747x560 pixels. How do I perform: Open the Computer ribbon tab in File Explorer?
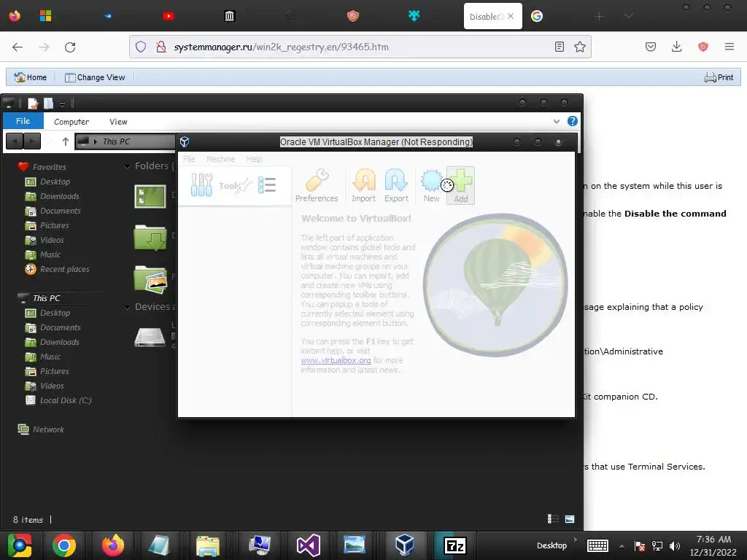tap(71, 122)
